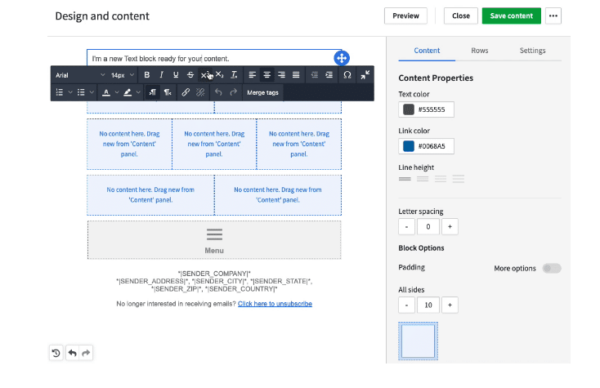
Task: Open the #555555 text color swatch
Action: pyautogui.click(x=408, y=109)
